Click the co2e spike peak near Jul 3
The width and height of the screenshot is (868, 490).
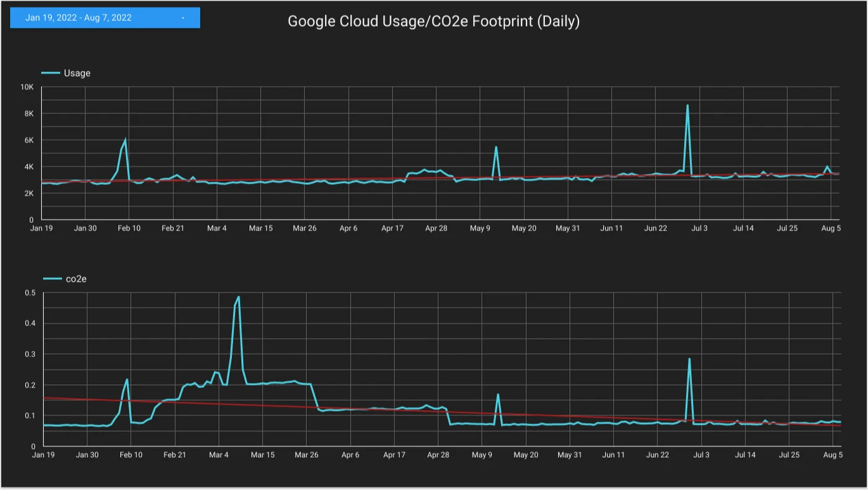click(689, 359)
